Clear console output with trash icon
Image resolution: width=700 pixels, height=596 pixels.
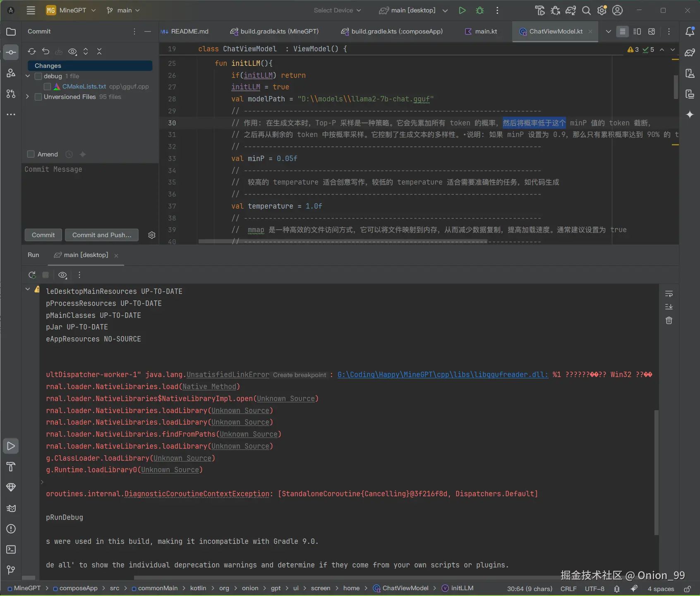[x=669, y=320]
